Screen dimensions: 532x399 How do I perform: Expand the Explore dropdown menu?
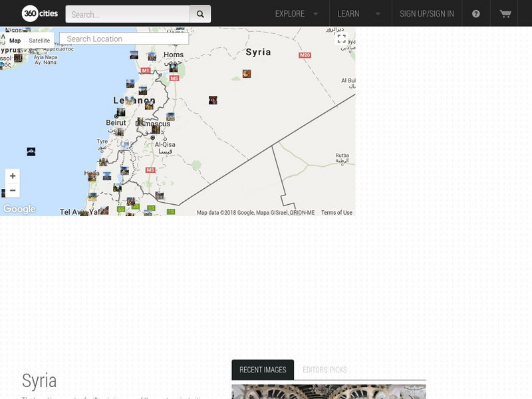297,13
